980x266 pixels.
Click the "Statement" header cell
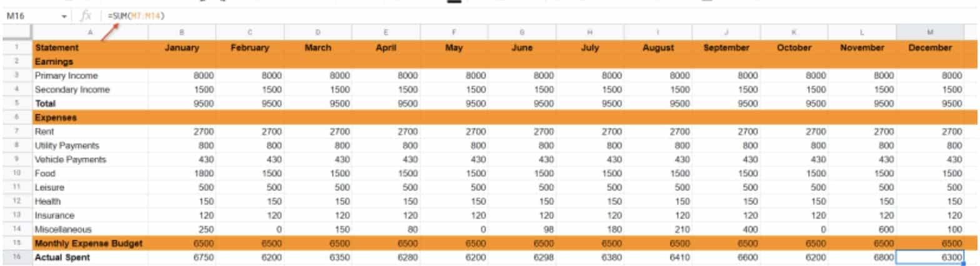coord(90,47)
